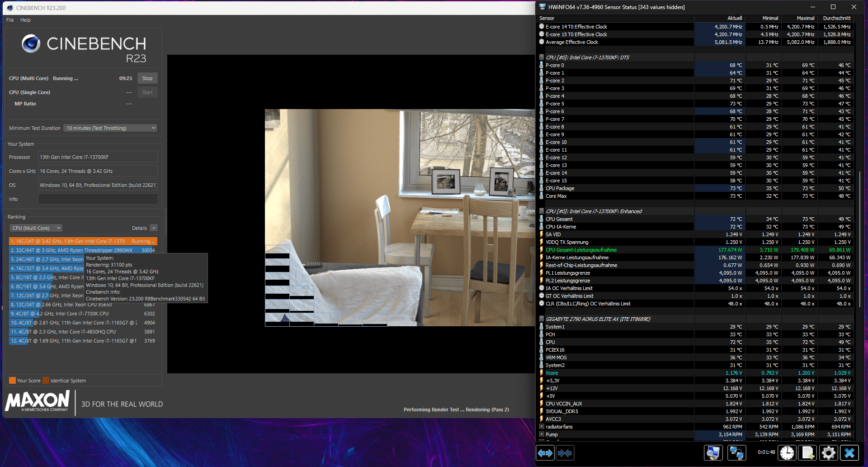Click chip icon of CPU Enhanced section header
The height and width of the screenshot is (467, 868).
coord(542,211)
